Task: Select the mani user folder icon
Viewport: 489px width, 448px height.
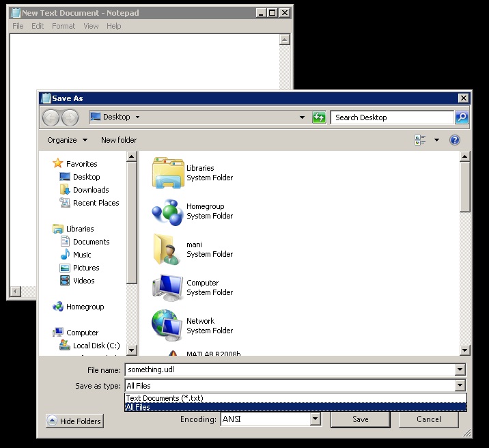Action: 167,250
